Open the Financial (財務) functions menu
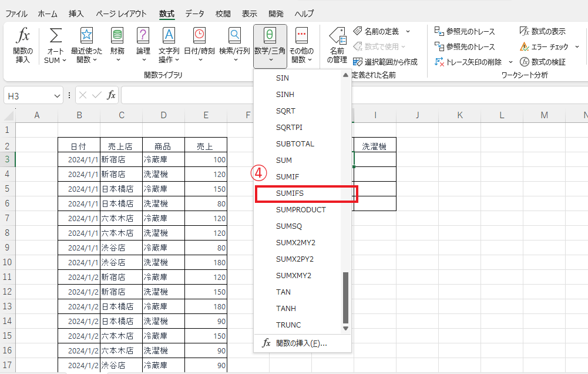This screenshot has width=588, height=374. coord(117,45)
